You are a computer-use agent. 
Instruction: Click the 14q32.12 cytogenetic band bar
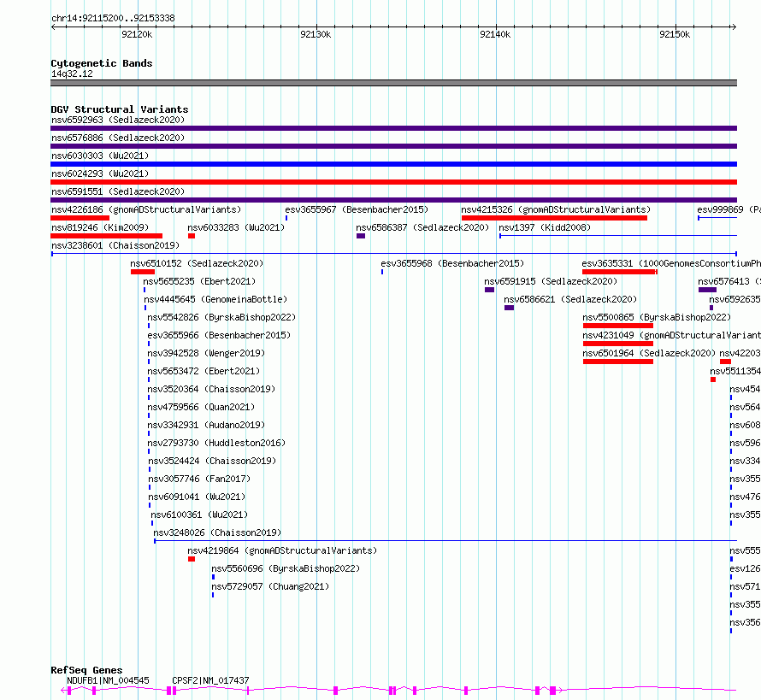393,83
